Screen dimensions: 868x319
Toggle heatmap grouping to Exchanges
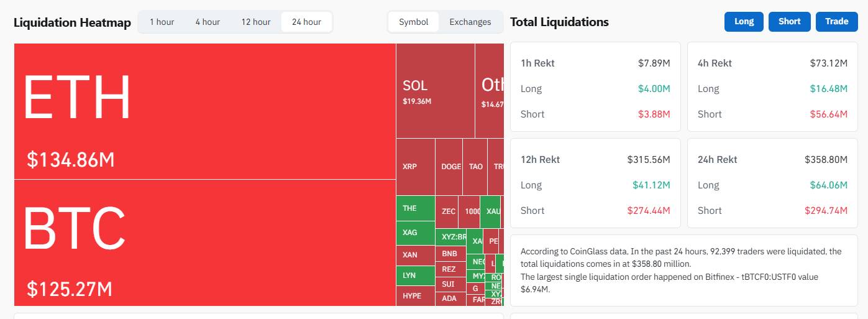click(470, 22)
